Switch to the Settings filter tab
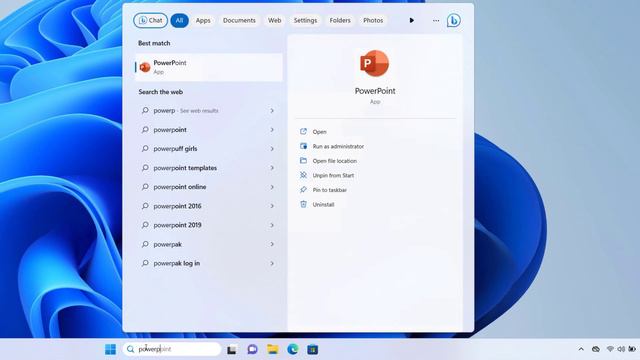 [305, 20]
